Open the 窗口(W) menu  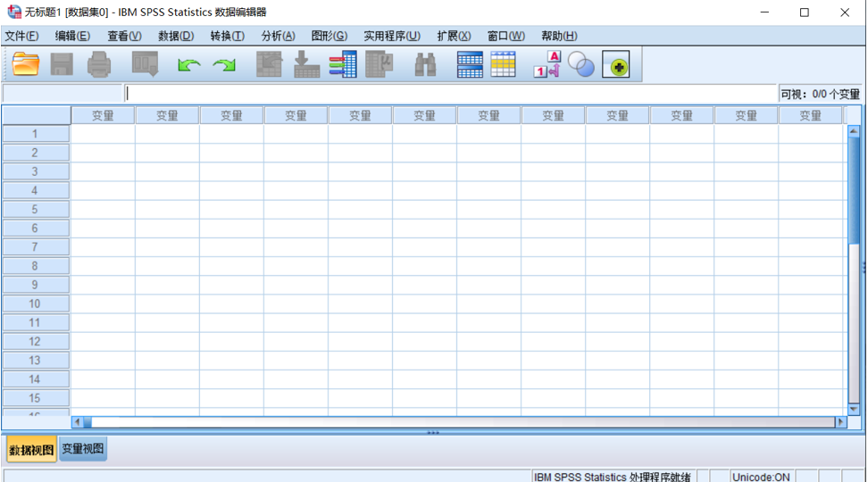click(x=506, y=36)
